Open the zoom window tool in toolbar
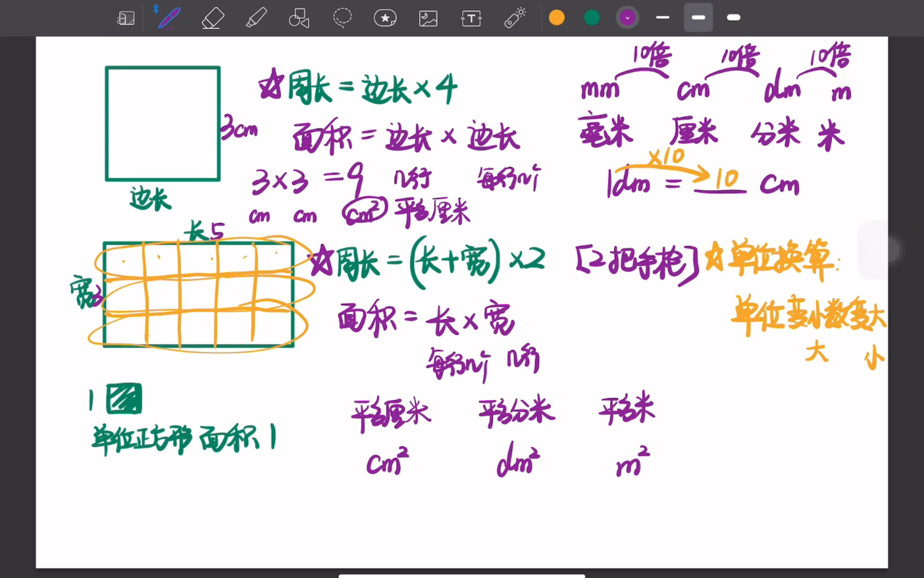The width and height of the screenshot is (924, 578). point(126,18)
